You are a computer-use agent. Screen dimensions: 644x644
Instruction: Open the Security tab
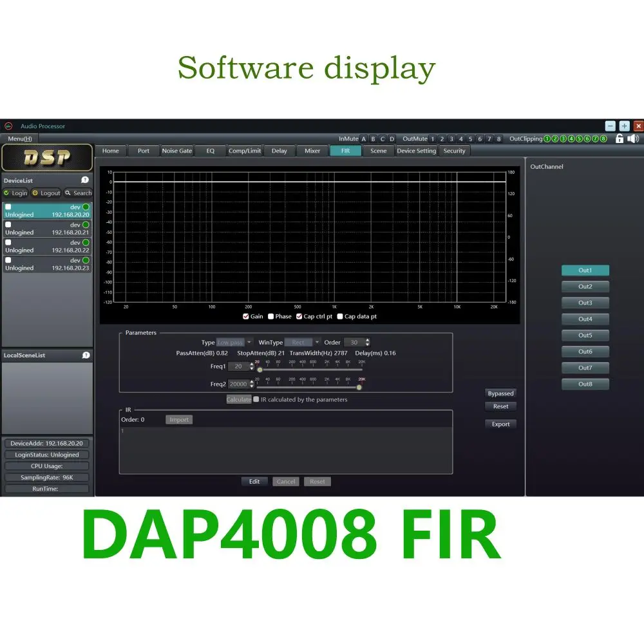tap(454, 151)
